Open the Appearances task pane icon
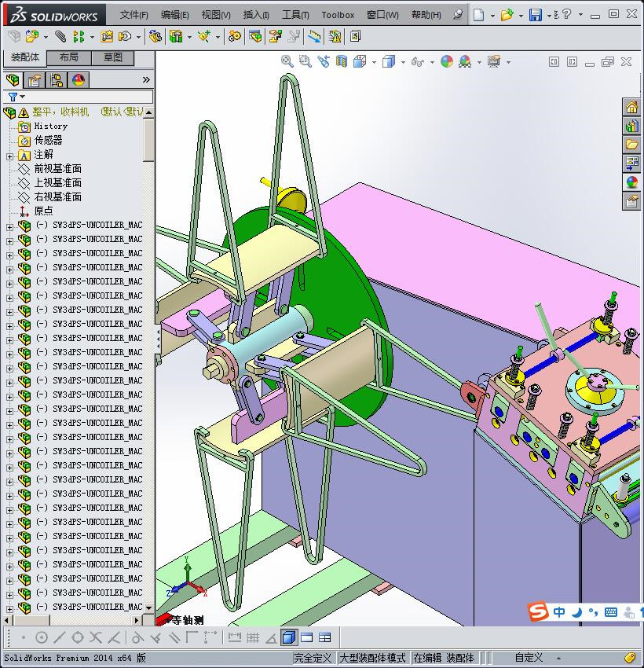The image size is (644, 668). [632, 182]
